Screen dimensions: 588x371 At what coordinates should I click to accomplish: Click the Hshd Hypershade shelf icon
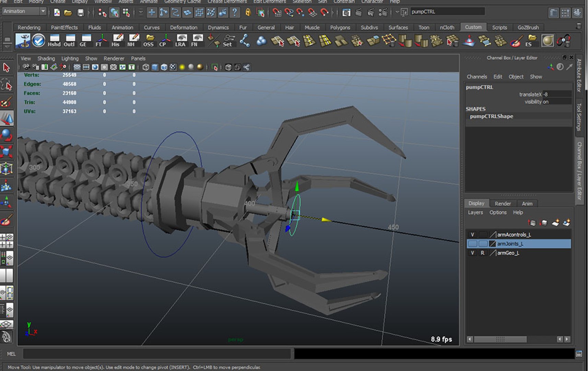(54, 41)
